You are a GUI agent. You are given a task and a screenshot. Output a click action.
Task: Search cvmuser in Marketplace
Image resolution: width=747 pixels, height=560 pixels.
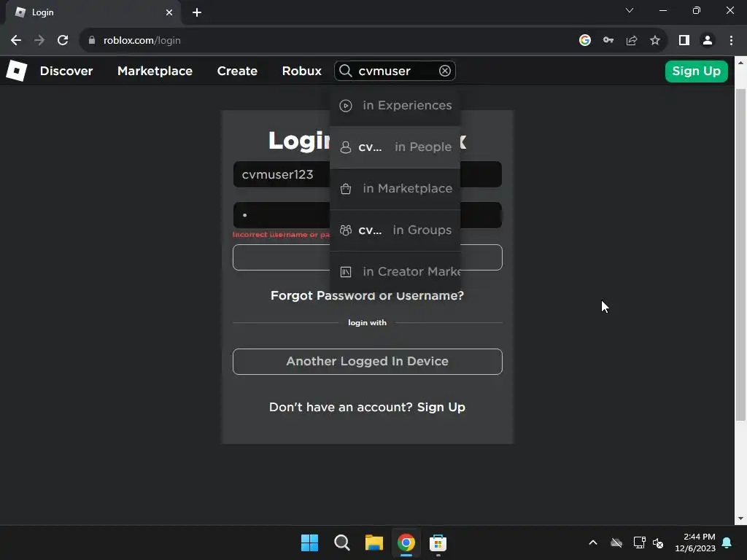(395, 189)
